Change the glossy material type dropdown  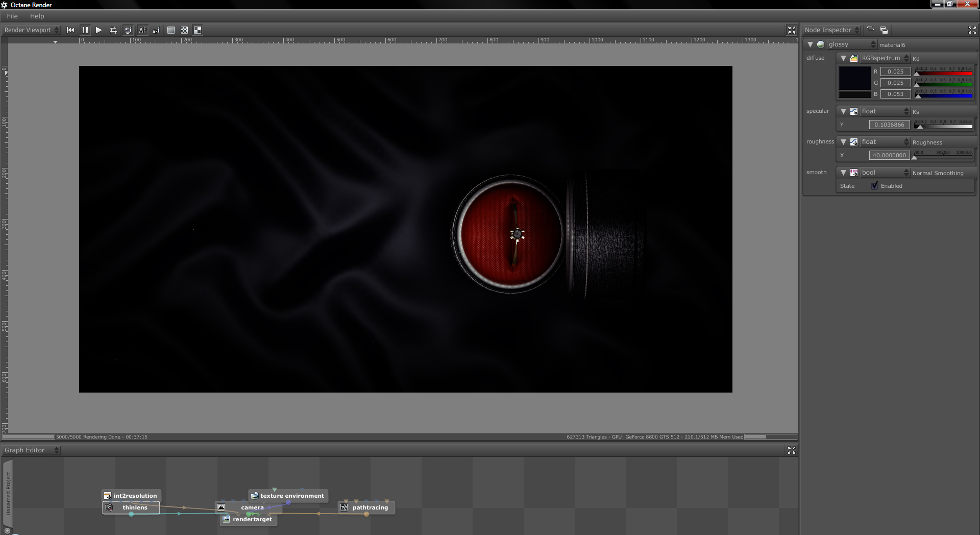852,44
